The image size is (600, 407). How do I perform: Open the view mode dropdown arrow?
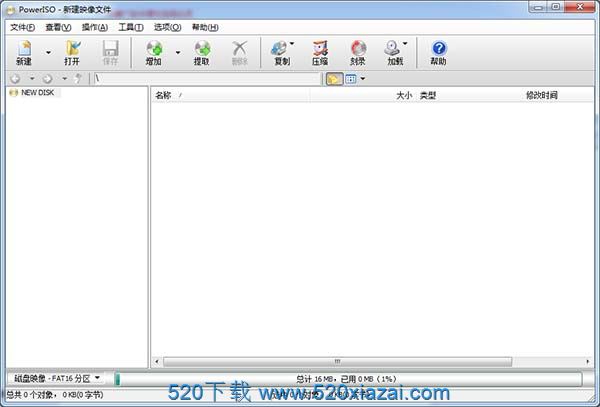(363, 79)
